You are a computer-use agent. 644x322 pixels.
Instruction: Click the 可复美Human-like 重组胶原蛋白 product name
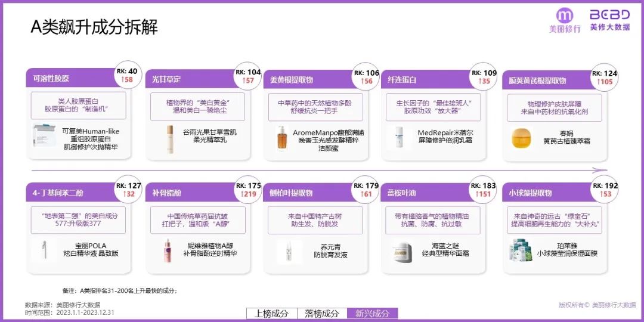coord(91,138)
